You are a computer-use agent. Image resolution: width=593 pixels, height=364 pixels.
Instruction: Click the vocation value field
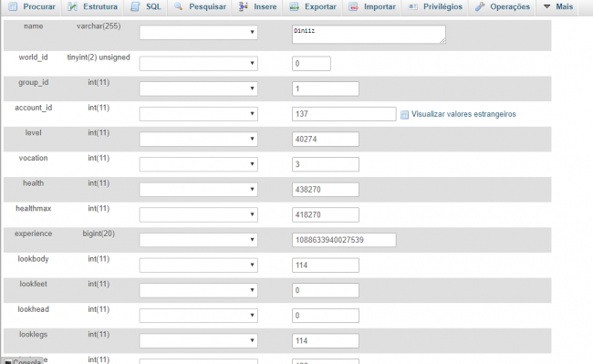tap(326, 164)
